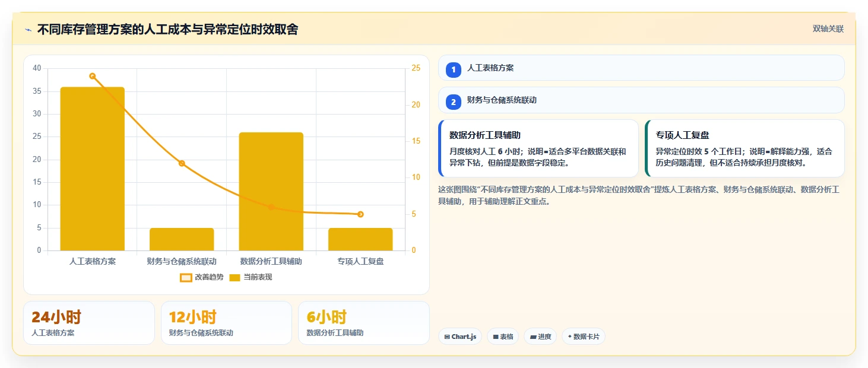The width and height of the screenshot is (868, 368).
Task: Click x-axis label 专项人工复盘
Action: tap(360, 261)
